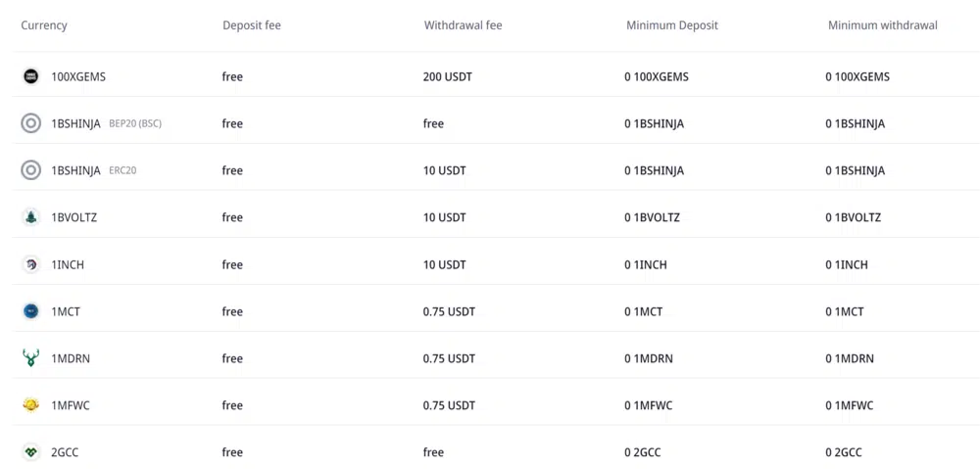Click the 200 USDT withdrawal fee
This screenshot has height=469, width=980.
click(x=447, y=76)
